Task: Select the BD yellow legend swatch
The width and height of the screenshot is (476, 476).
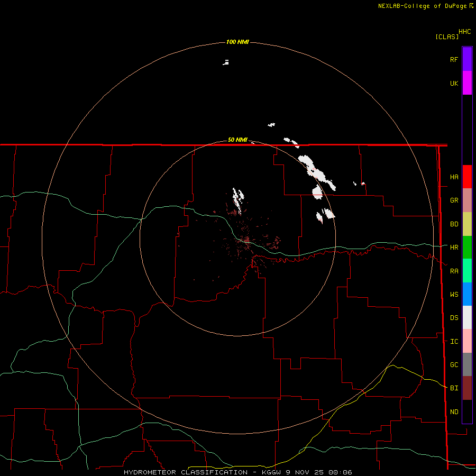Action: (x=467, y=224)
